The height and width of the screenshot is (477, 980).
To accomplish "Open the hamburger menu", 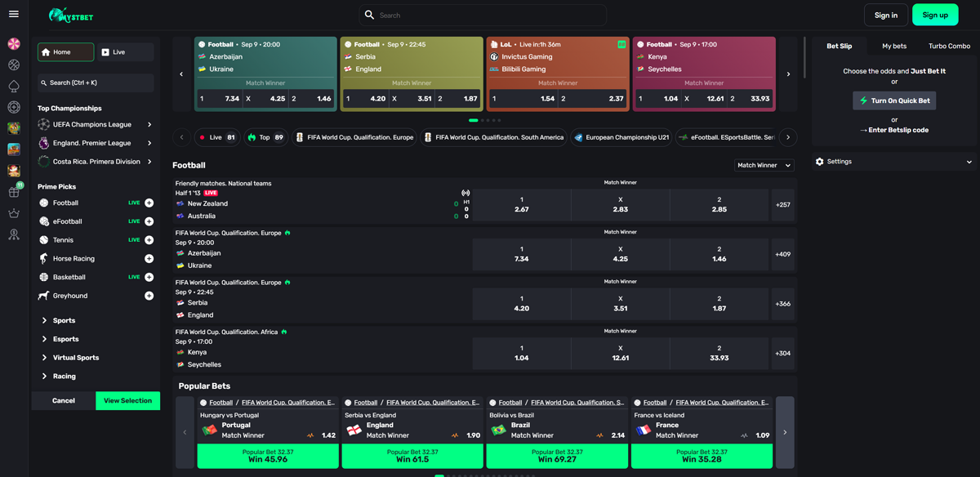I will coord(14,14).
